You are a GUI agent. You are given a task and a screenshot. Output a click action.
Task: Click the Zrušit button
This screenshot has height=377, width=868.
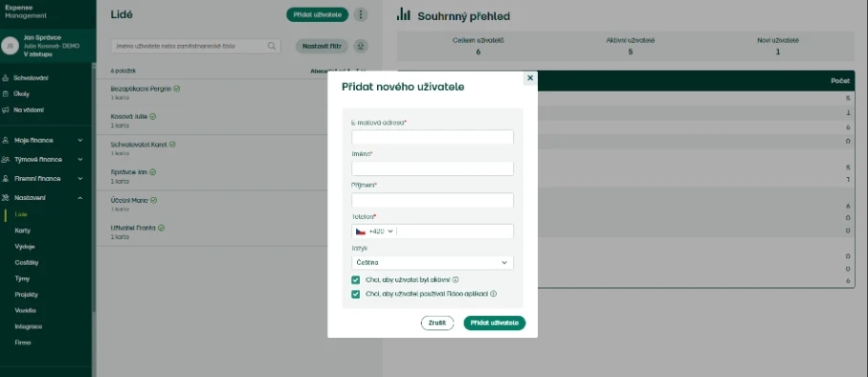click(x=437, y=322)
